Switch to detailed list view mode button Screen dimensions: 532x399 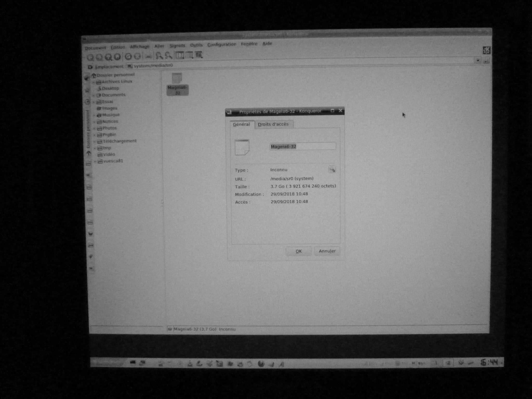[189, 55]
